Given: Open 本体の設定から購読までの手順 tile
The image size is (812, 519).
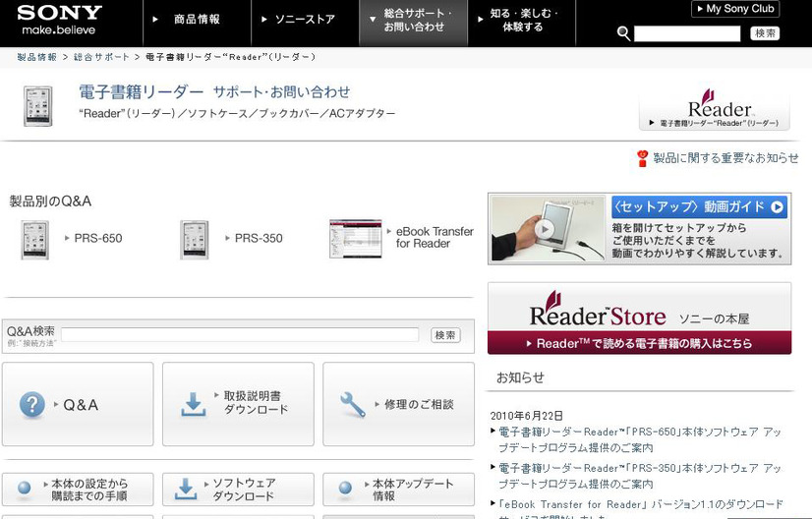Looking at the screenshot, I should (x=78, y=490).
